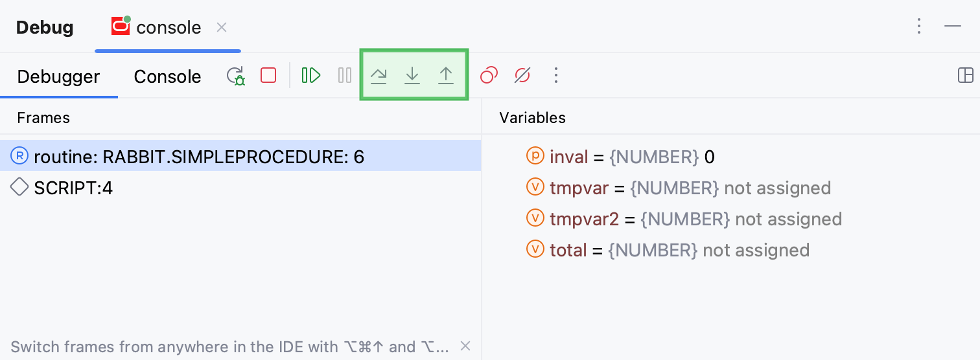Switch to the Debugger tab

[58, 76]
